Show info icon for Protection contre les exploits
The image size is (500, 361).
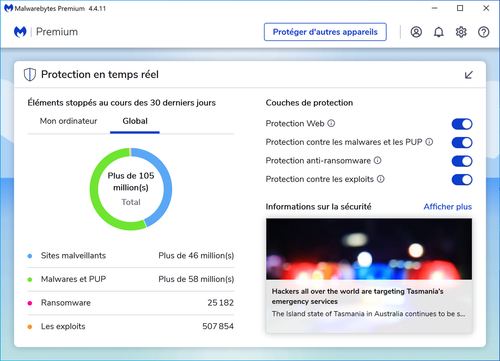(381, 179)
